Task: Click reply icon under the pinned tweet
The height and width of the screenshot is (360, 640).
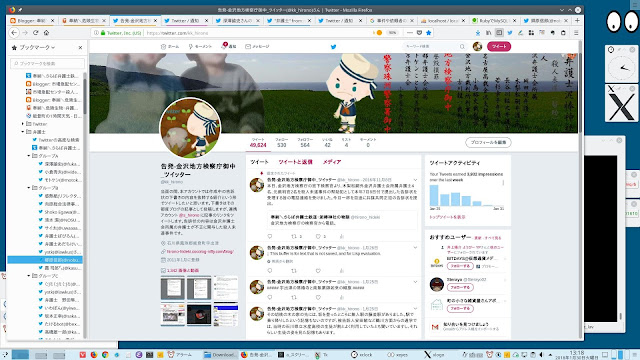Action: [269, 236]
